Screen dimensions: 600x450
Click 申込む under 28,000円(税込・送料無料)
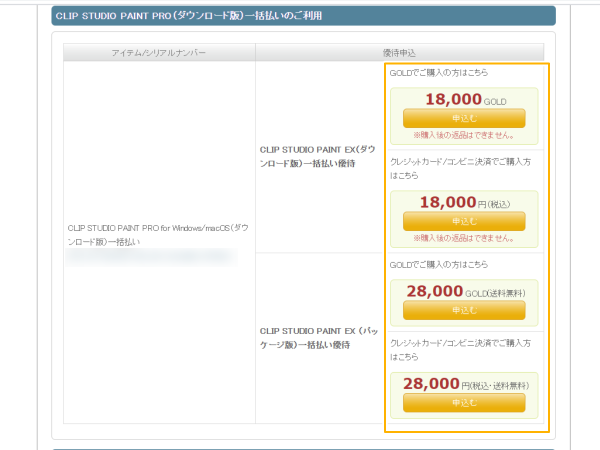(x=464, y=403)
